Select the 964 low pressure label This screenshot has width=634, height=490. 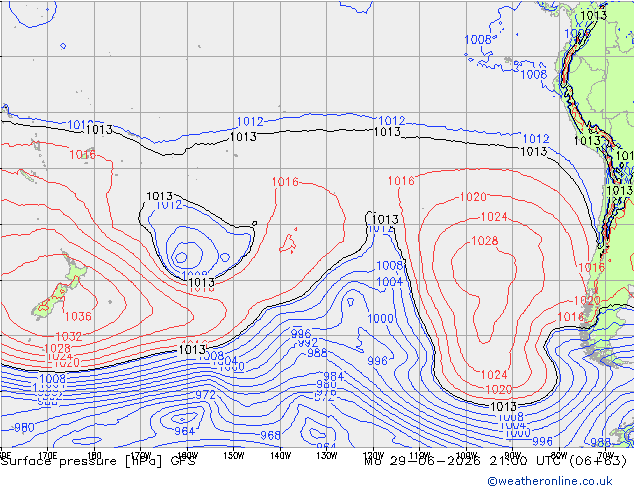pos(184,431)
